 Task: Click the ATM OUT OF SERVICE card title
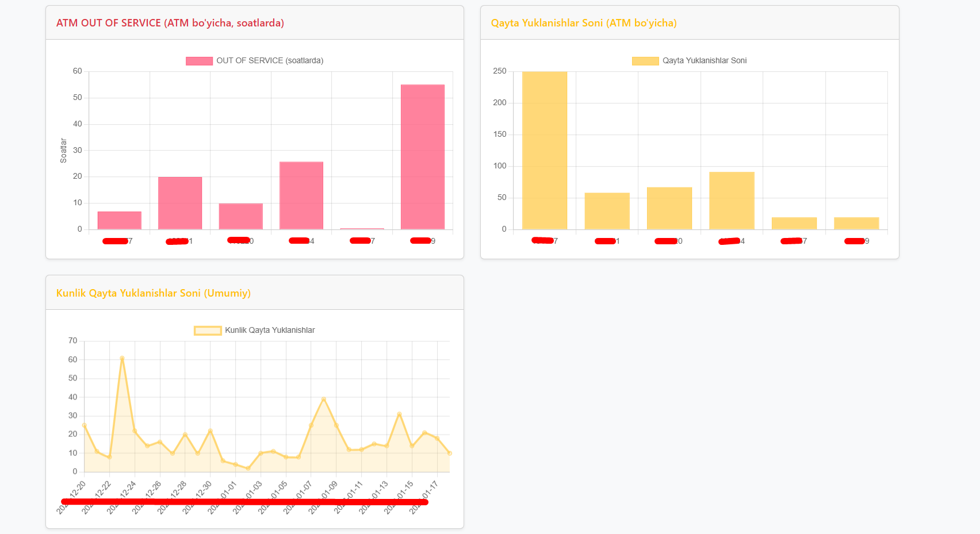pyautogui.click(x=170, y=23)
